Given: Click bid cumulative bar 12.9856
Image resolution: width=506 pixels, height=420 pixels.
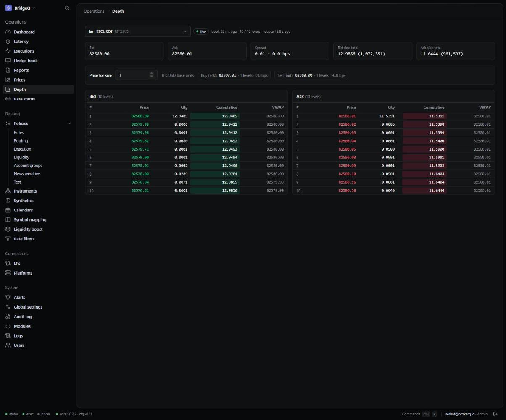Looking at the screenshot, I should pos(215,190).
